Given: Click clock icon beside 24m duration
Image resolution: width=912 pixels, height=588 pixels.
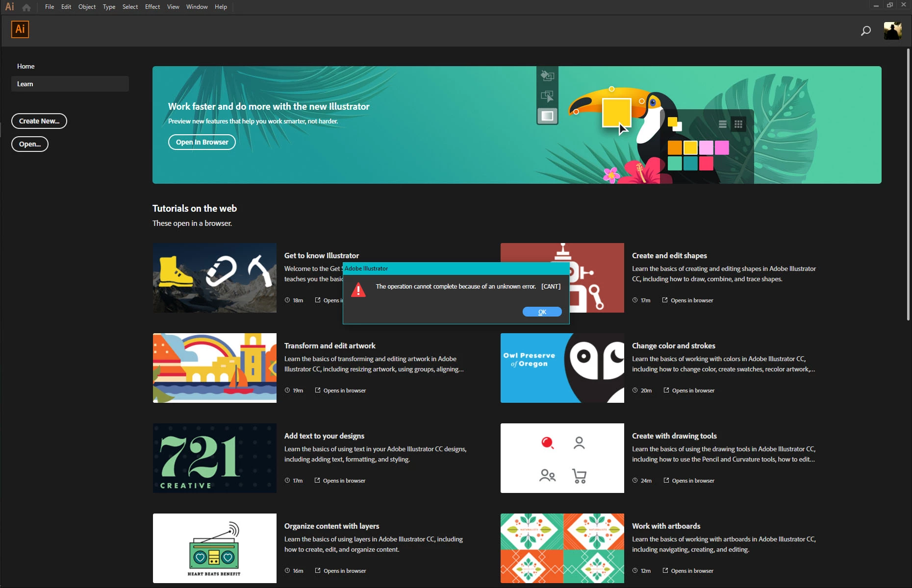Looking at the screenshot, I should [x=635, y=481].
